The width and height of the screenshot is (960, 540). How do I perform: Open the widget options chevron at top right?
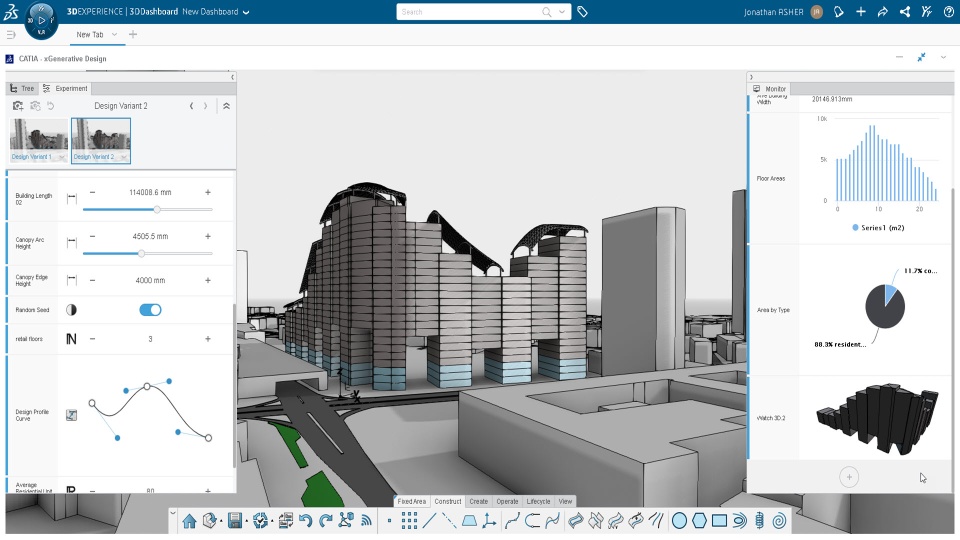tap(943, 57)
